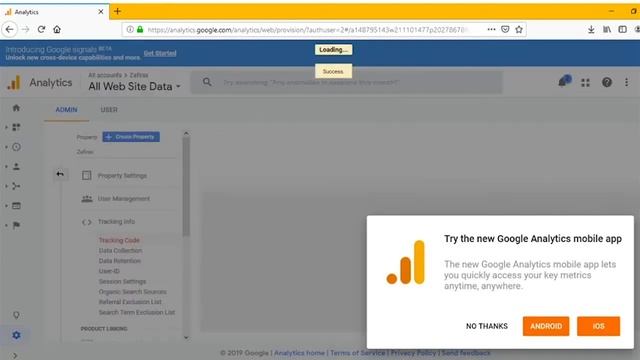This screenshot has width=640, height=360.
Task: Click the property column scrollbar thumb
Action: (x=186, y=187)
